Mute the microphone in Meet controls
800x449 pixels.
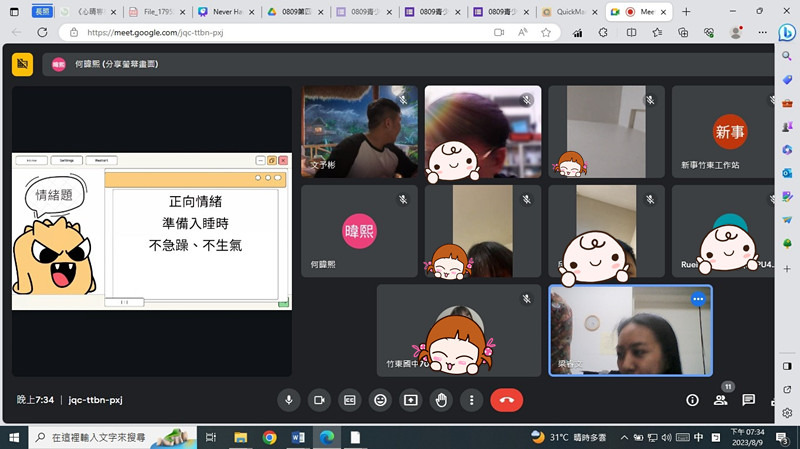tap(289, 400)
